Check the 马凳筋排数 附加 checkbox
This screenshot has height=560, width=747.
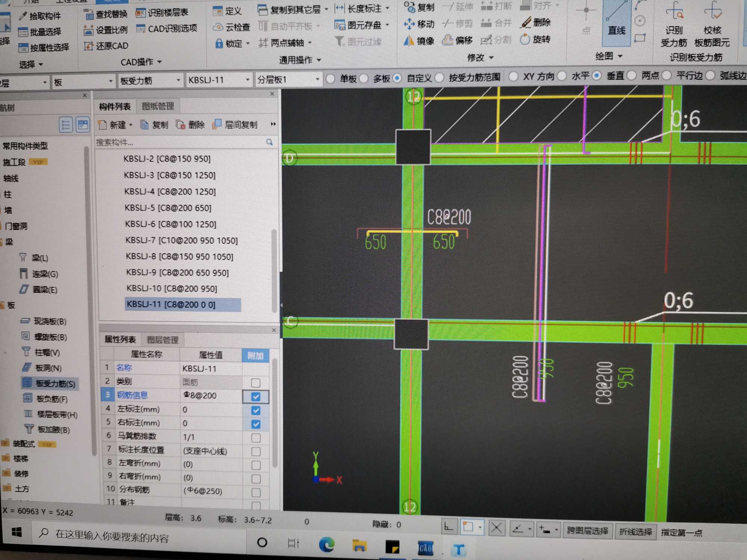256,438
